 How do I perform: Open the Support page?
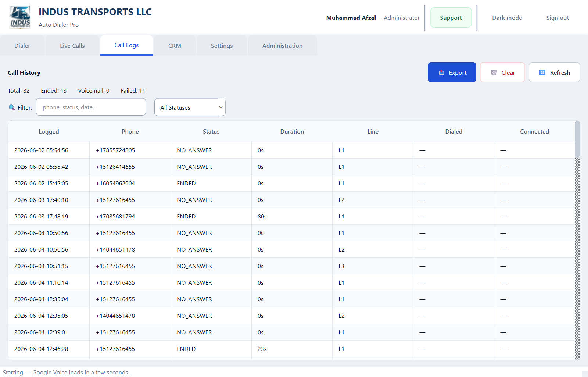[451, 18]
